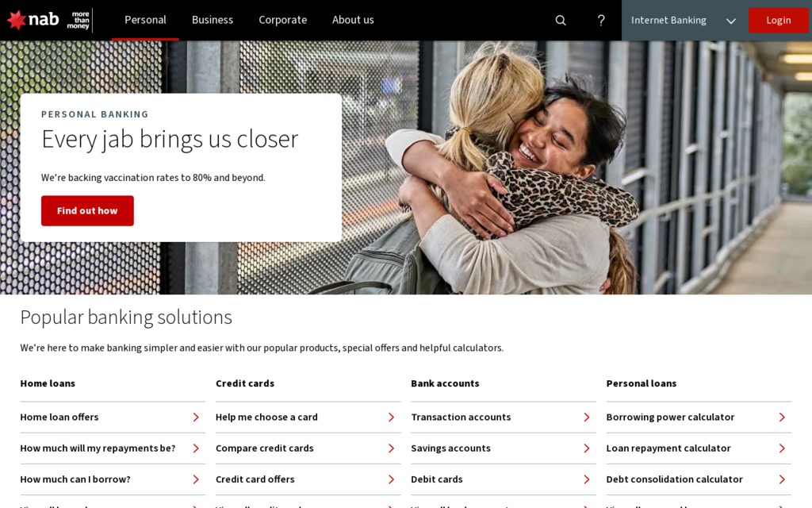
Task: Click the help question mark icon
Action: coord(601,21)
